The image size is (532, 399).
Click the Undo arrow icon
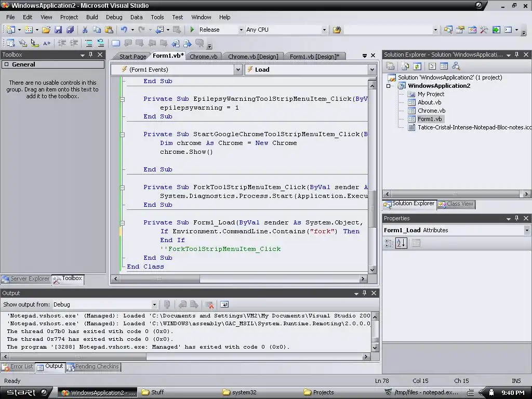[124, 30]
